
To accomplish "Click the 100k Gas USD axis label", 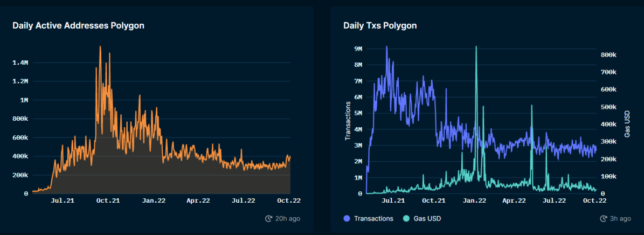I will click(610, 177).
